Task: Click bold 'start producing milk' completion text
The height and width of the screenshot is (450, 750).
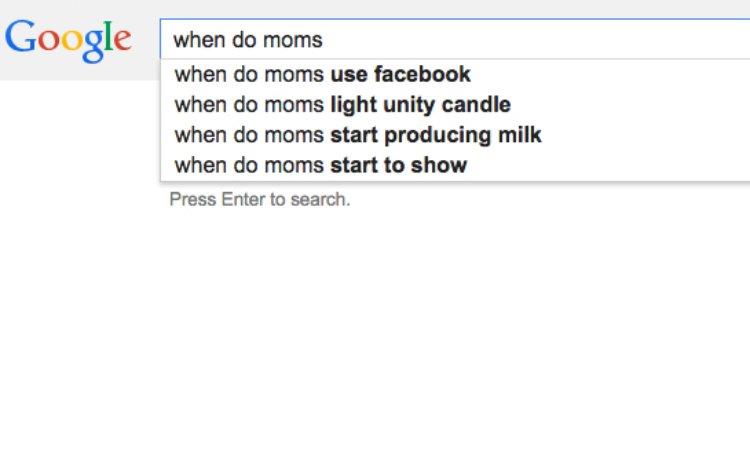Action: coord(436,136)
